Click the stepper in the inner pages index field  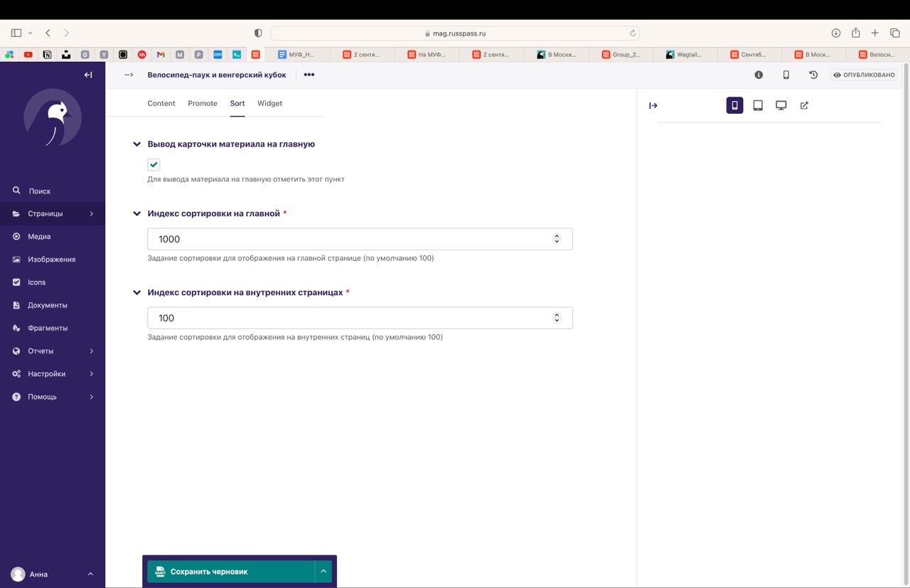pos(557,318)
